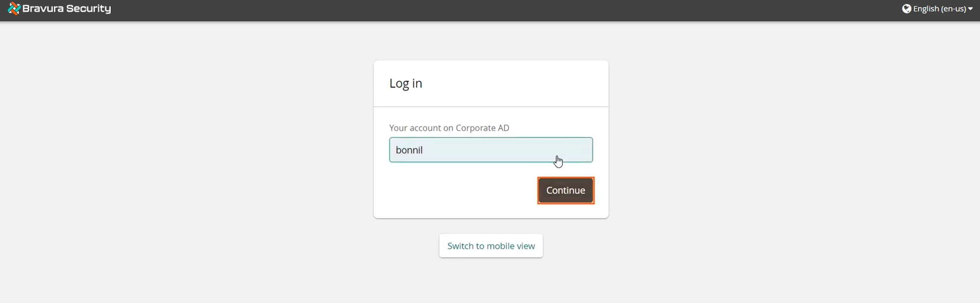Click the chevron next to English (en-us)

point(971,8)
